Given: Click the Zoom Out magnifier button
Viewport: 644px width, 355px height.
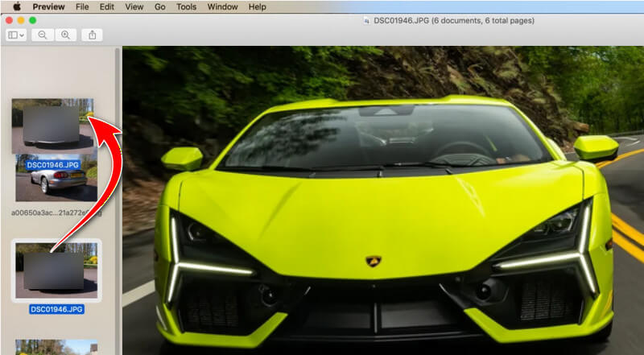Looking at the screenshot, I should point(42,35).
